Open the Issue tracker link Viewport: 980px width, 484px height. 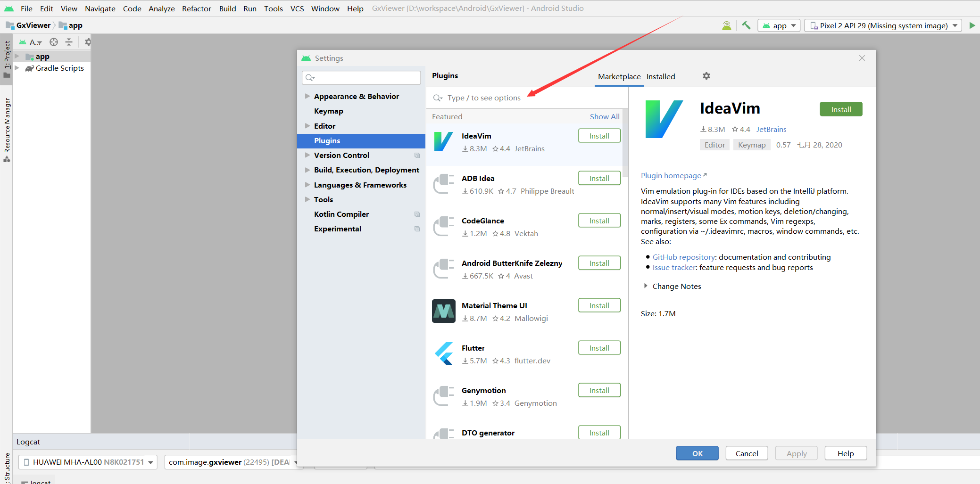(x=674, y=267)
